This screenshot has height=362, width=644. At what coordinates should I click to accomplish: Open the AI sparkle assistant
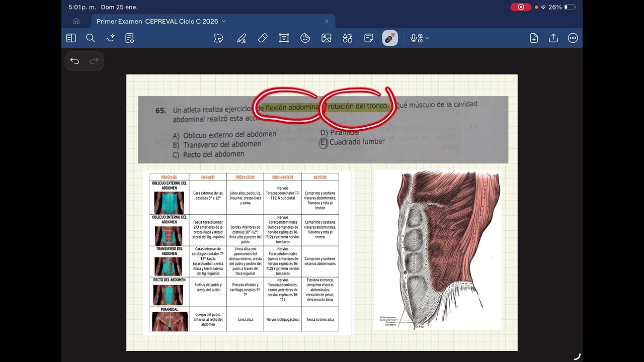click(110, 38)
